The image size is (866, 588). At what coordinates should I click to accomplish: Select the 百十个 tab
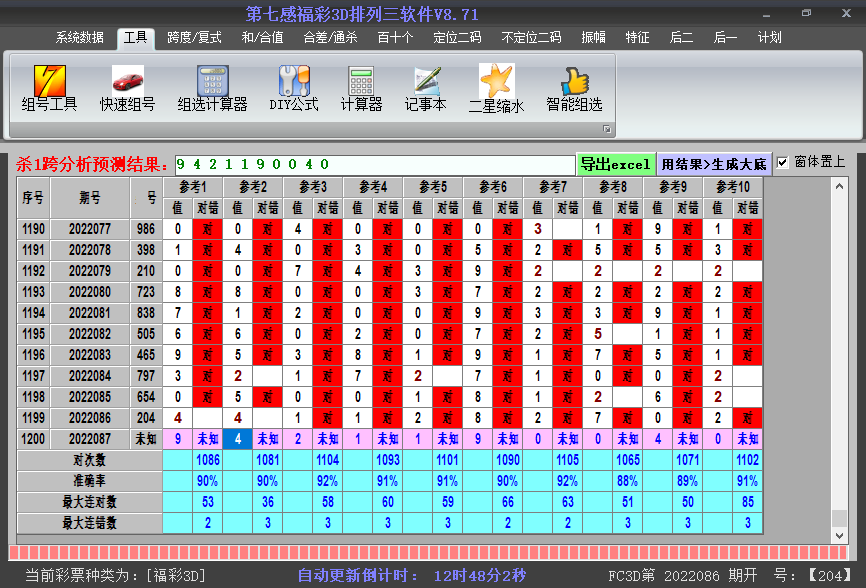(x=395, y=38)
